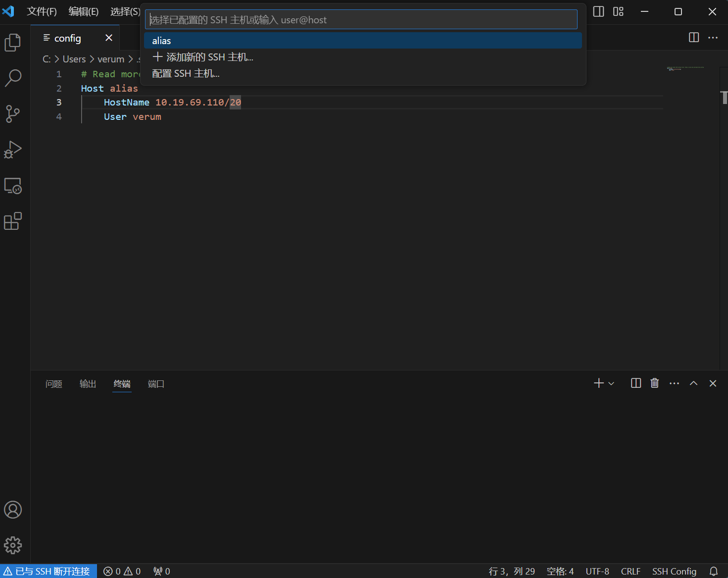This screenshot has width=728, height=578.
Task: Click on the User keyword
Action: point(115,117)
